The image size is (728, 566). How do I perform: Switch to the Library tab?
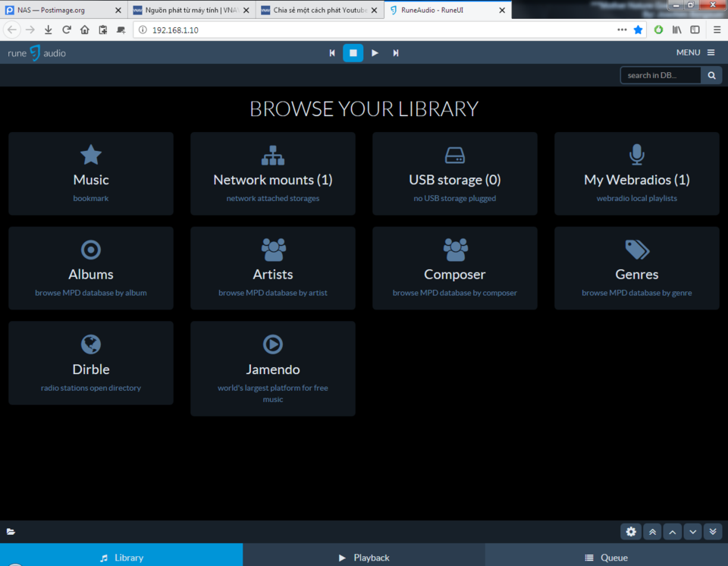tap(121, 555)
